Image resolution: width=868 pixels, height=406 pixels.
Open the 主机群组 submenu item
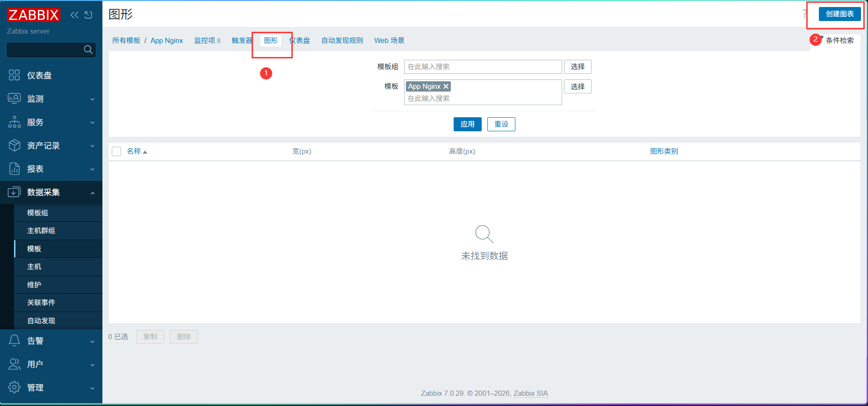[58, 230]
